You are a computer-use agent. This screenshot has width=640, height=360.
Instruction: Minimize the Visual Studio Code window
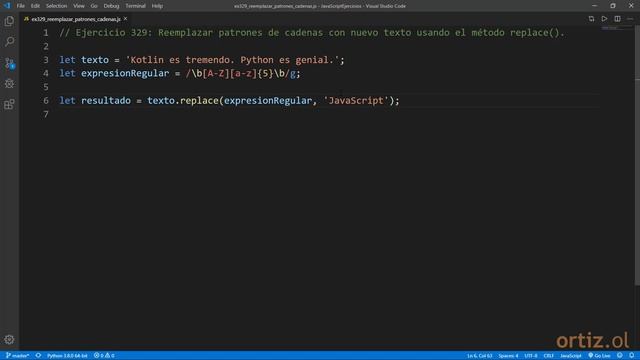tap(594, 6)
